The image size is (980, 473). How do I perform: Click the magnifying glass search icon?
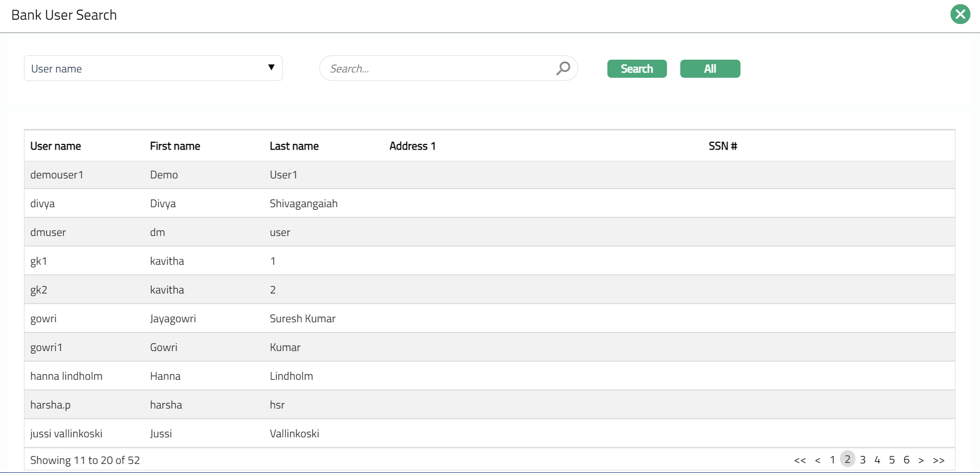click(563, 68)
